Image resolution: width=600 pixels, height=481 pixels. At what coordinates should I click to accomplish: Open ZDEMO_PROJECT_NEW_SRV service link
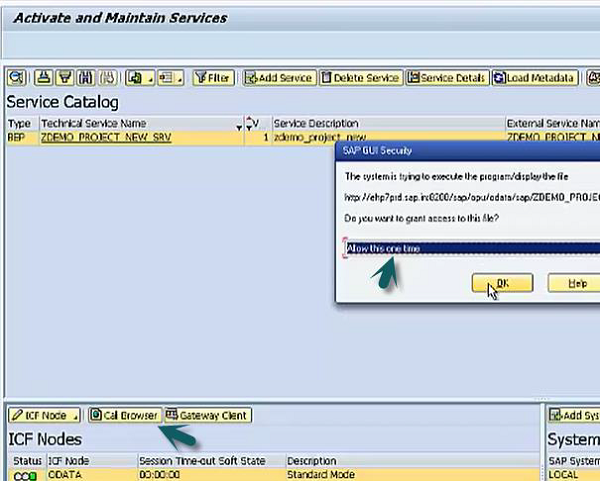click(106, 137)
